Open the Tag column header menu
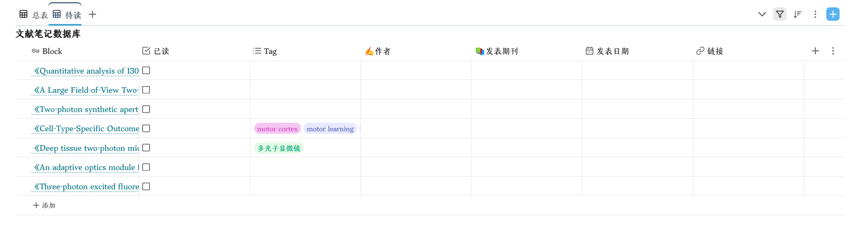The image size is (868, 234). [270, 51]
